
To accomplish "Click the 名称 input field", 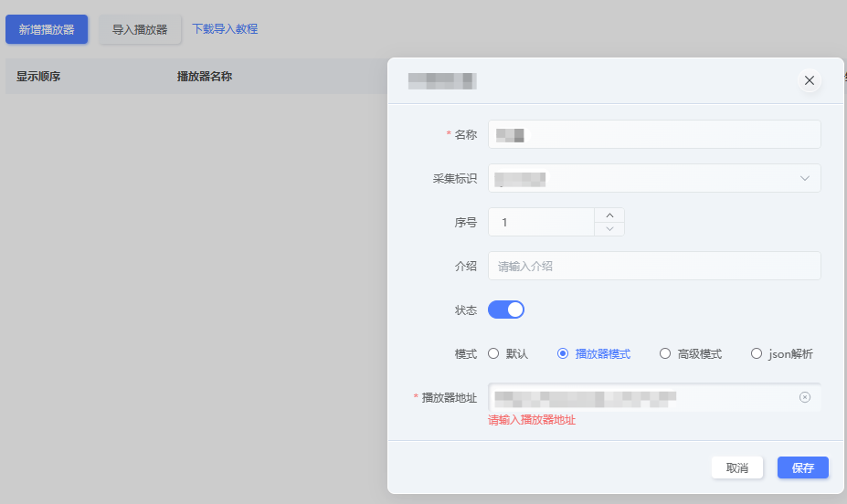I will [x=654, y=134].
